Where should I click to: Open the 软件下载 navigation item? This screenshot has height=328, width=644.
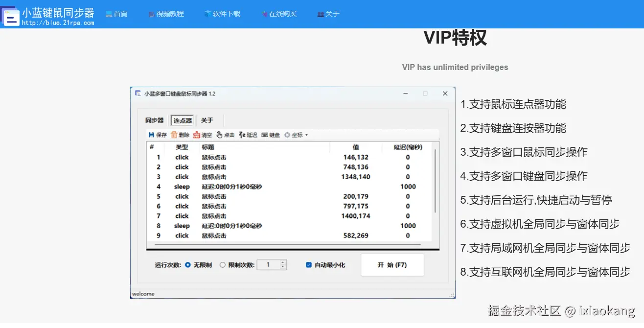[x=223, y=14]
